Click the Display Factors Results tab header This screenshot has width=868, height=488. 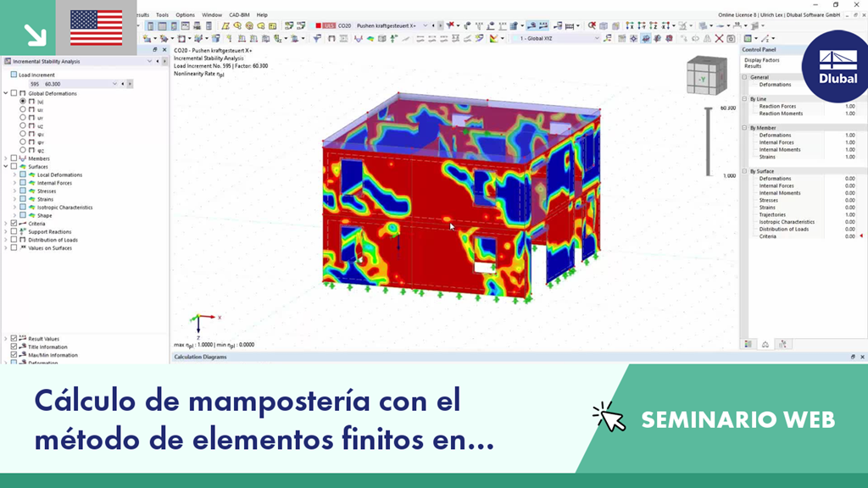[762, 63]
